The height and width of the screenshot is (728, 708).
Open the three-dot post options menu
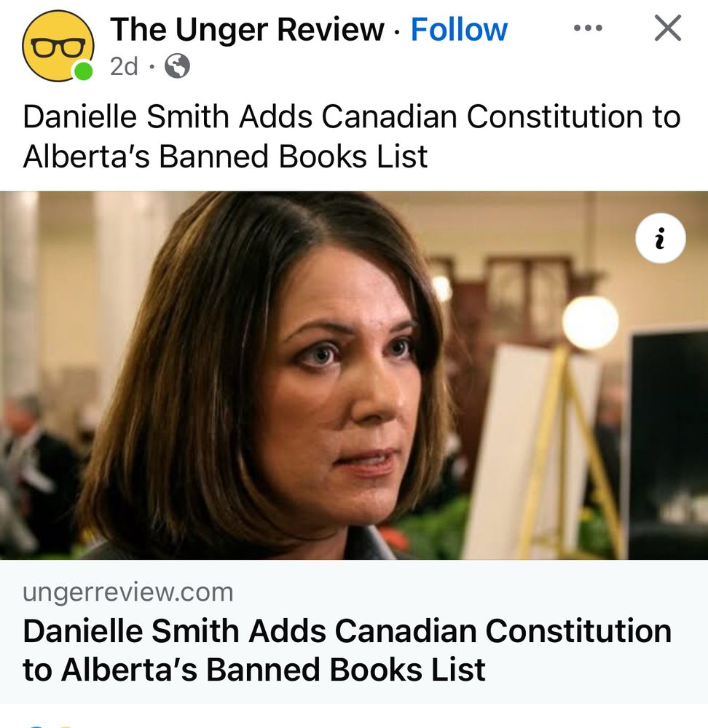(588, 28)
